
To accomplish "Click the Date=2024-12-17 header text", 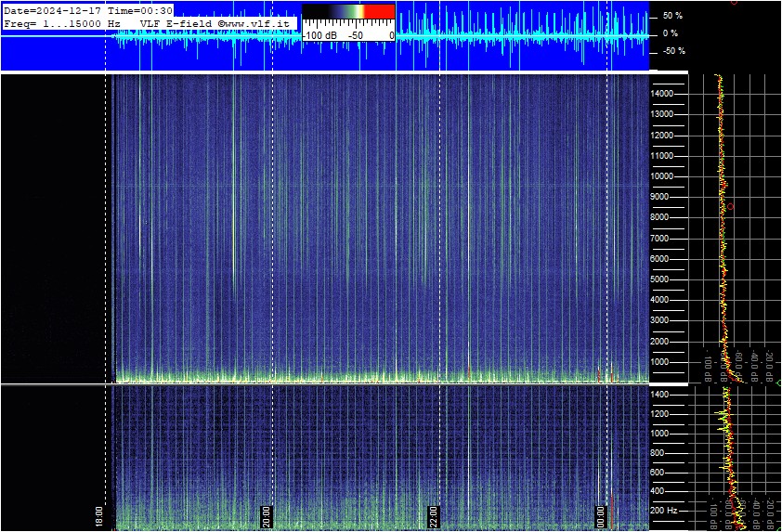I will click(x=52, y=10).
